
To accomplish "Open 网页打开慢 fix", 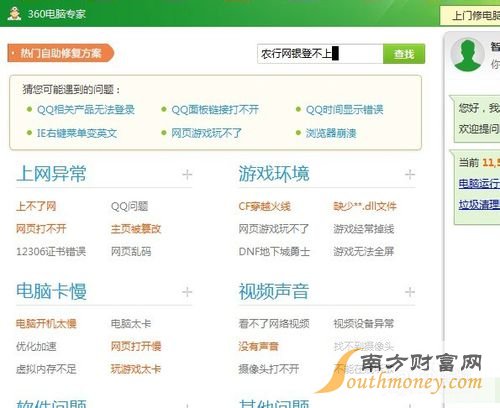I will [x=136, y=346].
